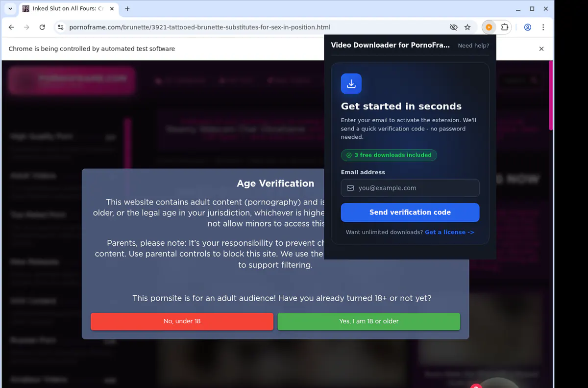Screen dimensions: 588x388
Task: Reload the current page
Action: [x=42, y=27]
